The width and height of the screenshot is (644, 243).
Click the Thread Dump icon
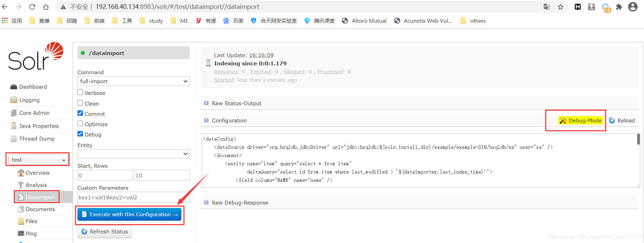click(14, 139)
